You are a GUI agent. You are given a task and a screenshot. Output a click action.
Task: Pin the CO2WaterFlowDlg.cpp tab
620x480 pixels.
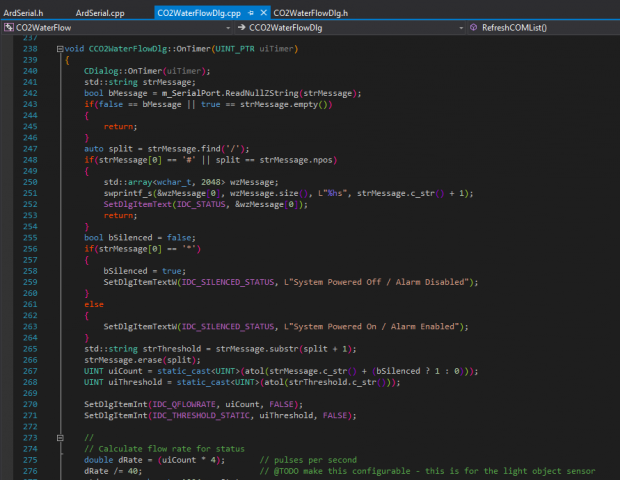(x=249, y=12)
